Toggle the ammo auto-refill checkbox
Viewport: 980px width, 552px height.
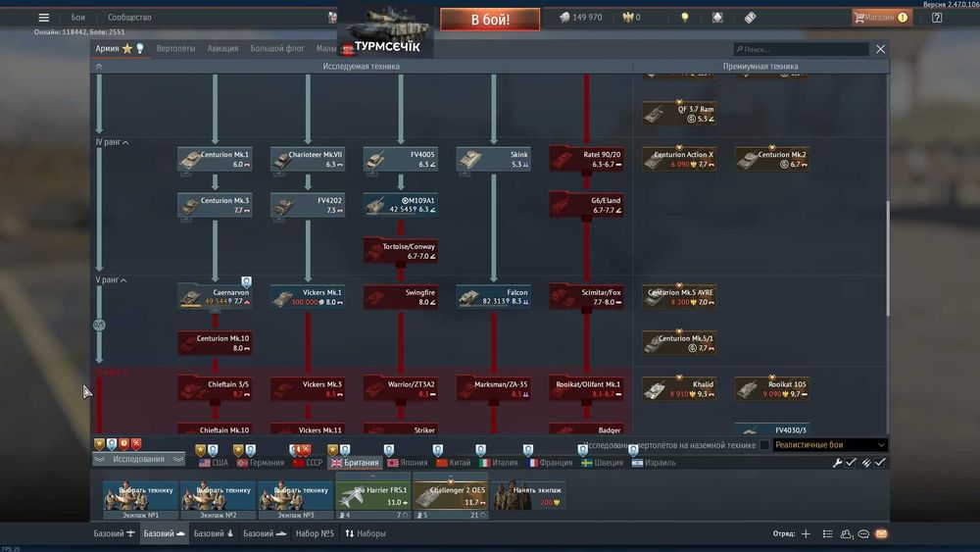(x=880, y=463)
